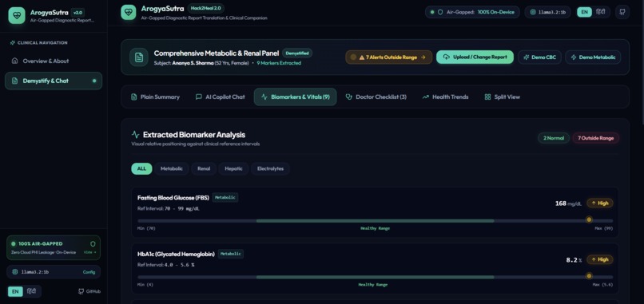Switch to Hindi language in top header
The image size is (644, 304).
[x=601, y=12]
